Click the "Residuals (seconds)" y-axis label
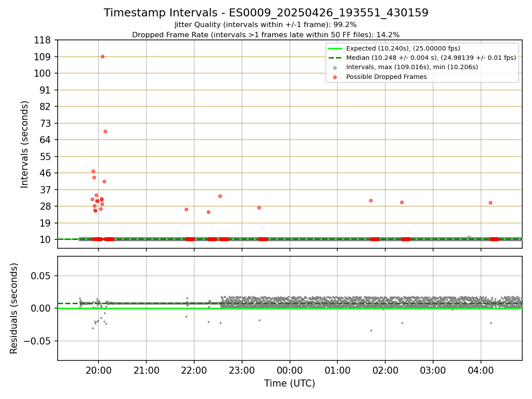The width and height of the screenshot is (532, 399). (x=14, y=308)
